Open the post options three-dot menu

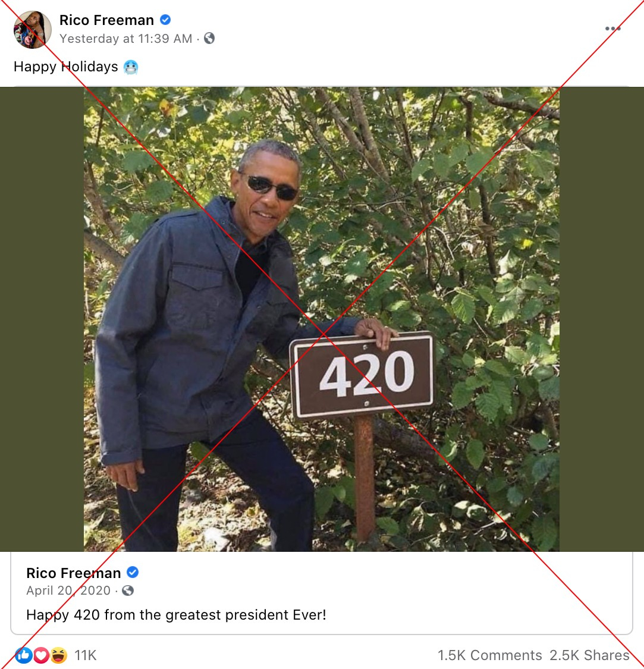612,28
